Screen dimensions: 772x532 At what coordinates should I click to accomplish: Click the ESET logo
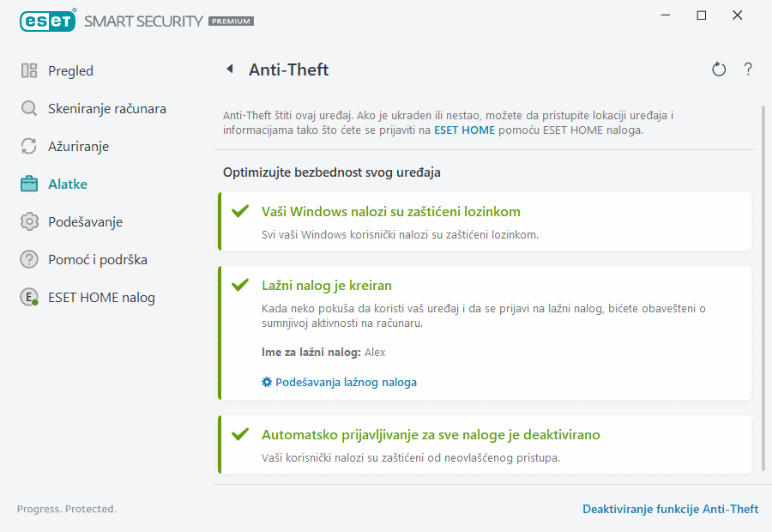(x=47, y=21)
